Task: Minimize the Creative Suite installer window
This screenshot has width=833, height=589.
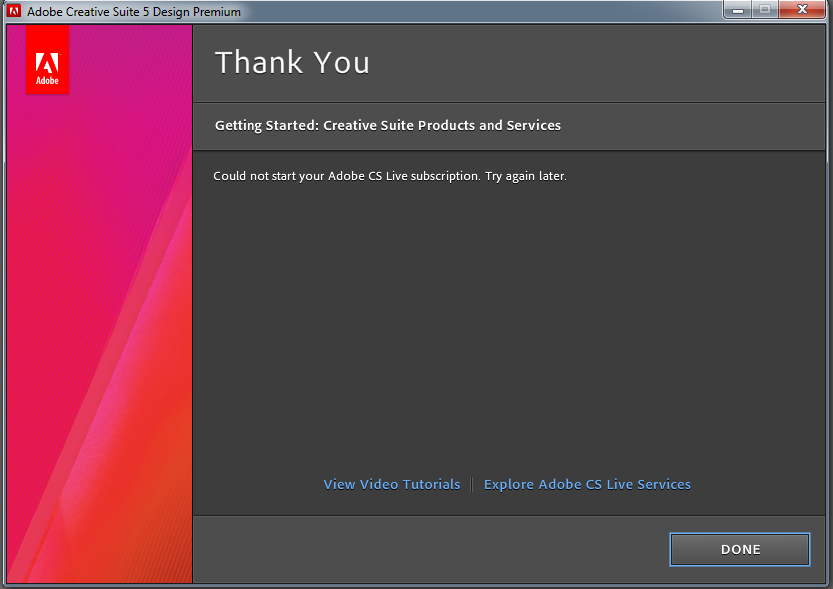Action: (x=737, y=10)
